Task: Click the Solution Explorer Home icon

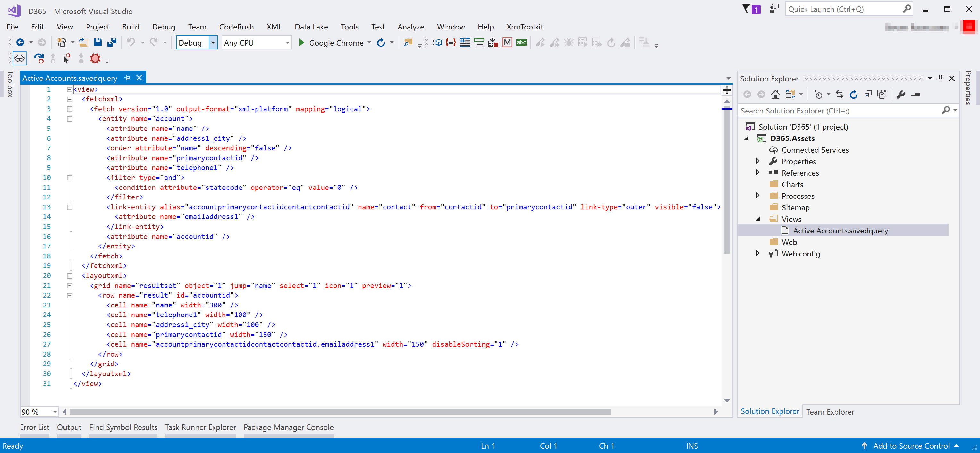Action: [775, 94]
